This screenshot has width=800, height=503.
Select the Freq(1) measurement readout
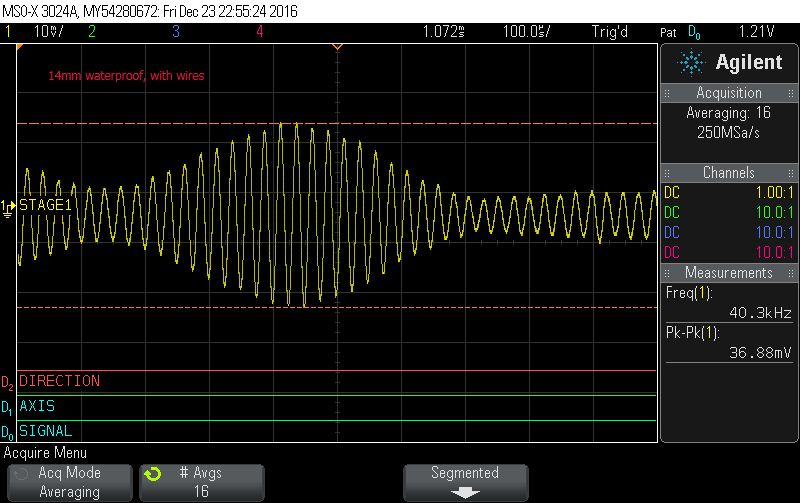click(729, 302)
